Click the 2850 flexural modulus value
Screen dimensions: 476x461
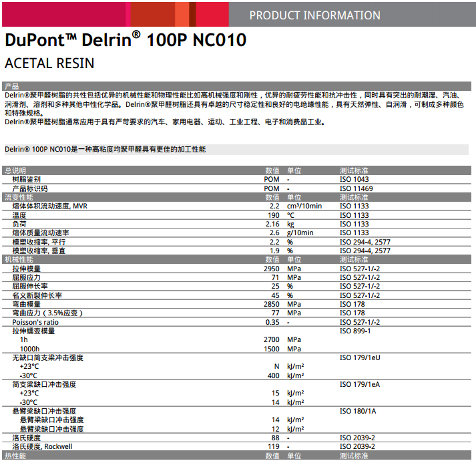click(x=272, y=304)
